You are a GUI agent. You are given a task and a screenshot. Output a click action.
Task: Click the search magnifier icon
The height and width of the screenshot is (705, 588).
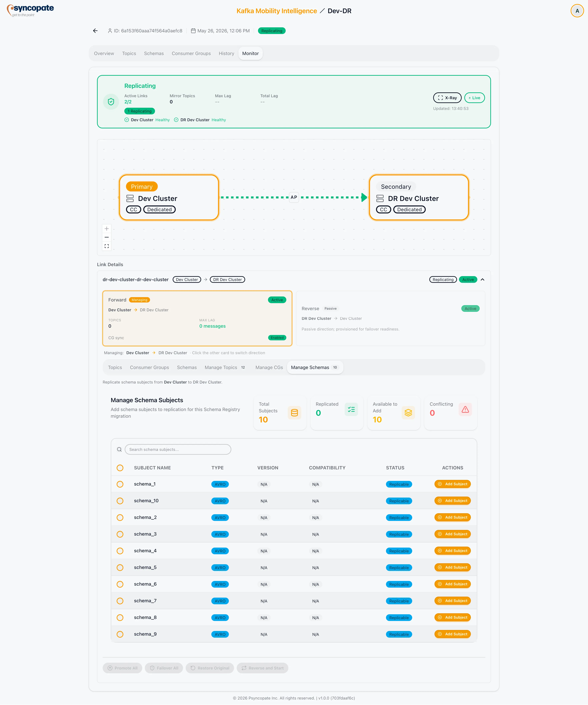coord(119,450)
